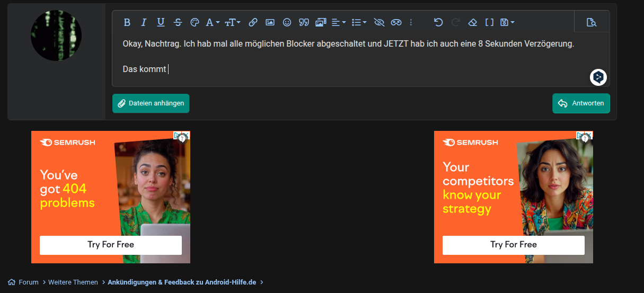Insert a quote block

point(304,22)
